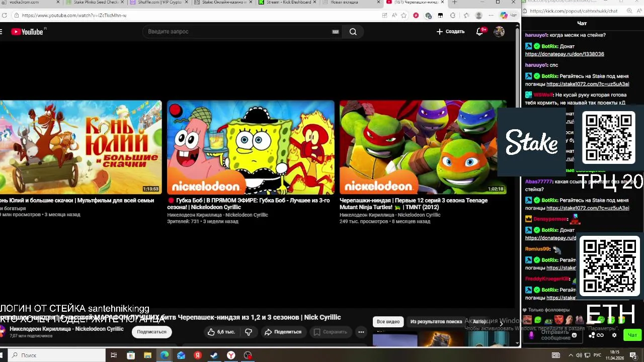
Task: Switch to the 'Новая вкладка' browser tab
Action: [352, 3]
